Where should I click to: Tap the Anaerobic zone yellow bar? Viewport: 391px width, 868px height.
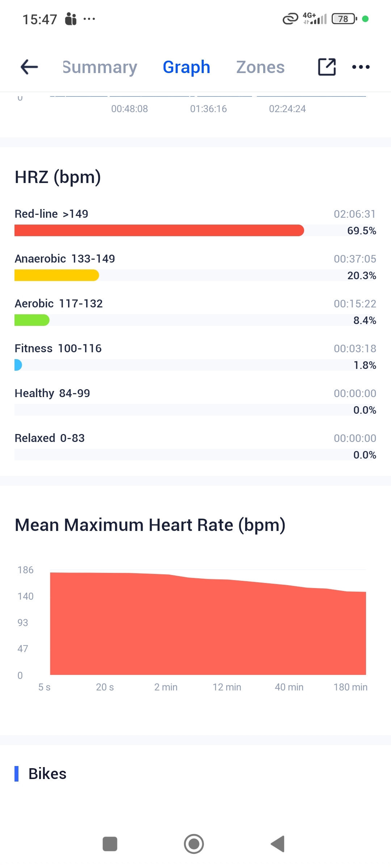56,275
